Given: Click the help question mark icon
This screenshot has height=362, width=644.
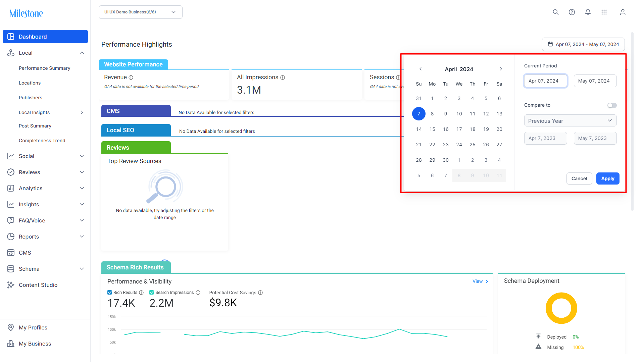Looking at the screenshot, I should (x=572, y=12).
